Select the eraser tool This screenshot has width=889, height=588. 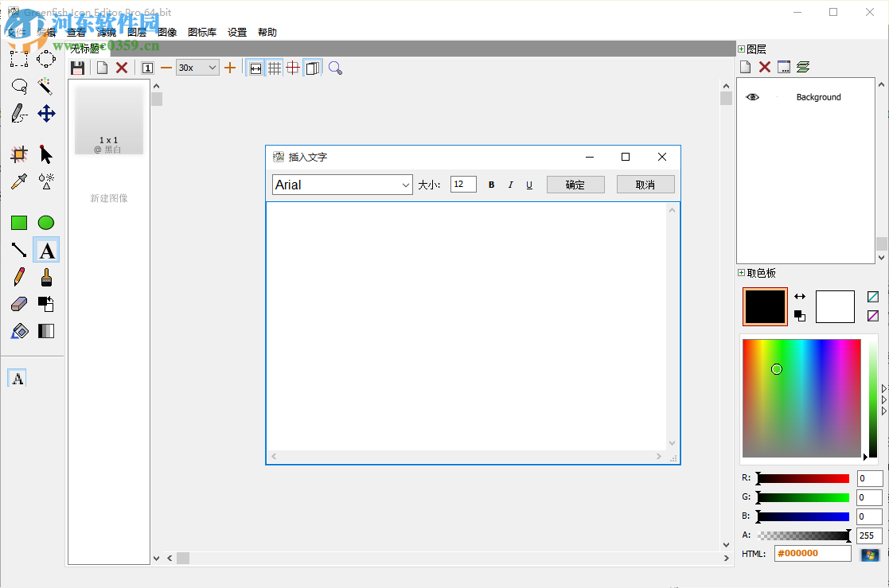[19, 304]
